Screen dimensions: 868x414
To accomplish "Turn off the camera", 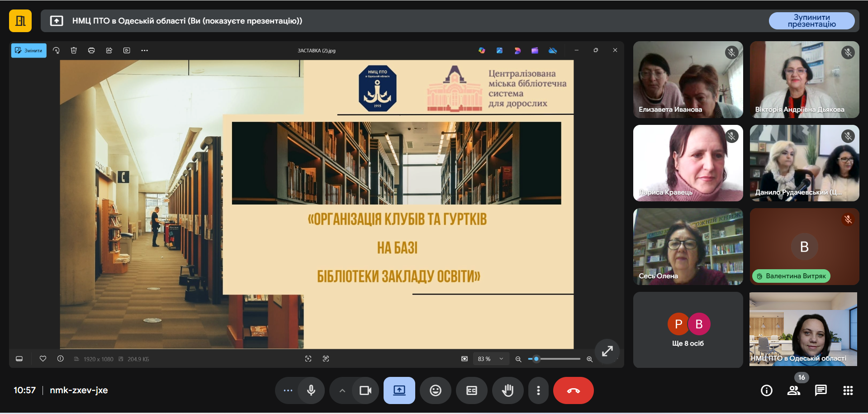I will (x=365, y=390).
